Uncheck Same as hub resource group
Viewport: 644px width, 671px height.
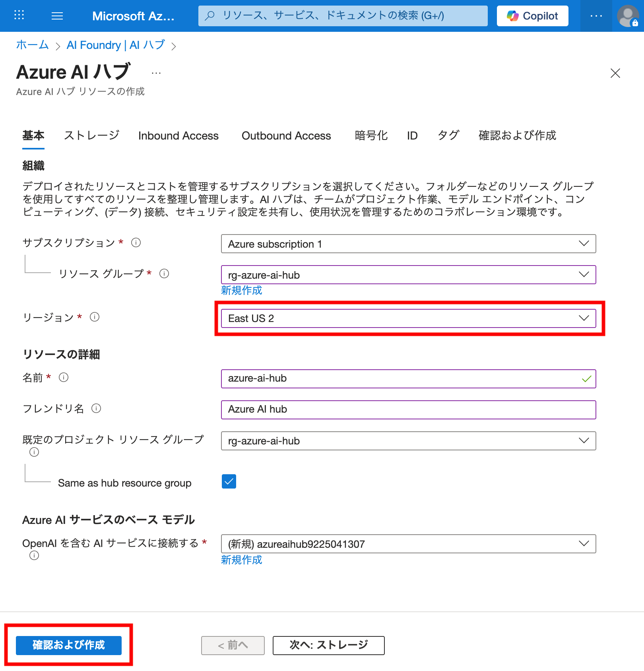(229, 481)
